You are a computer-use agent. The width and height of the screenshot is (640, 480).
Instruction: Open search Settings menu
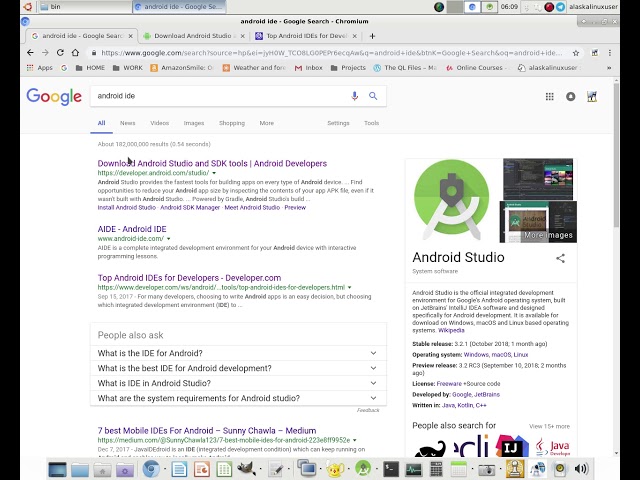pyautogui.click(x=338, y=123)
